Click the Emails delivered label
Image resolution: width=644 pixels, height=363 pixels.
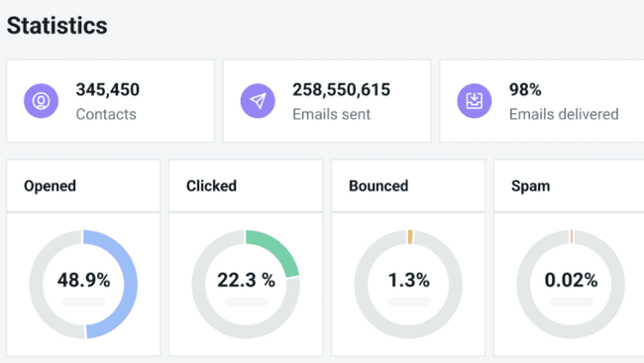(x=564, y=114)
